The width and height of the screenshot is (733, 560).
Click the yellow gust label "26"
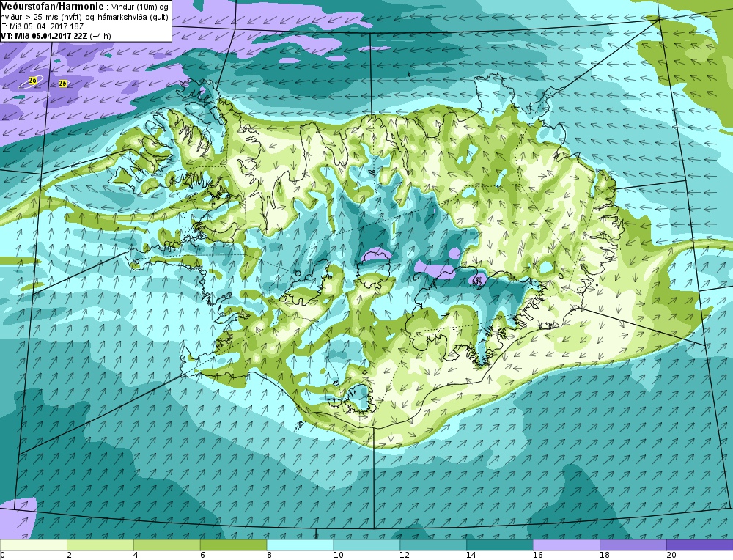point(32,81)
